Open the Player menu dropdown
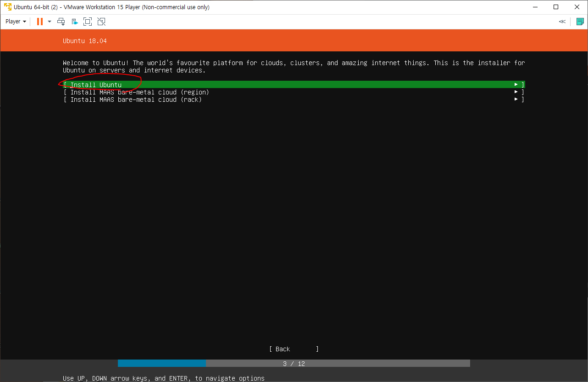This screenshot has height=382, width=588. 16,22
